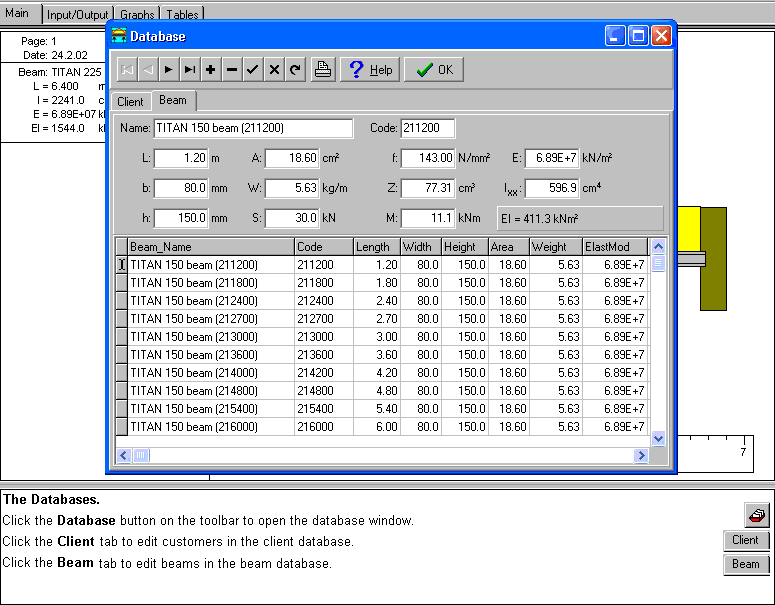Post edit with checkmark button
Screen dimensions: 775x605
coord(252,70)
